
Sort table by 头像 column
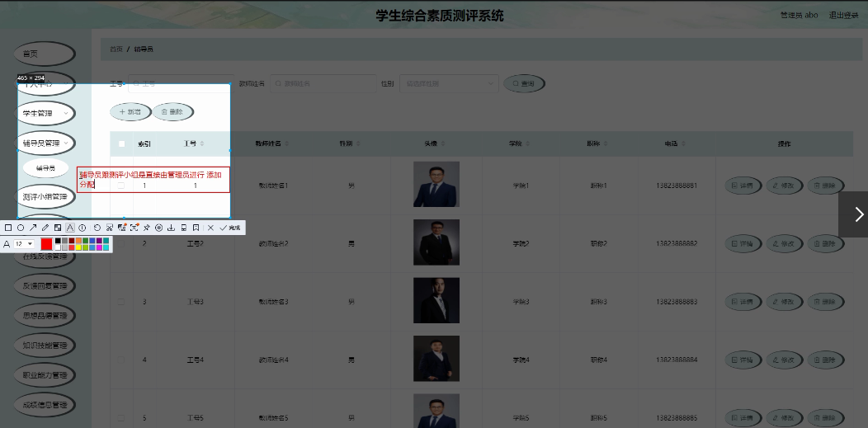tap(442, 143)
